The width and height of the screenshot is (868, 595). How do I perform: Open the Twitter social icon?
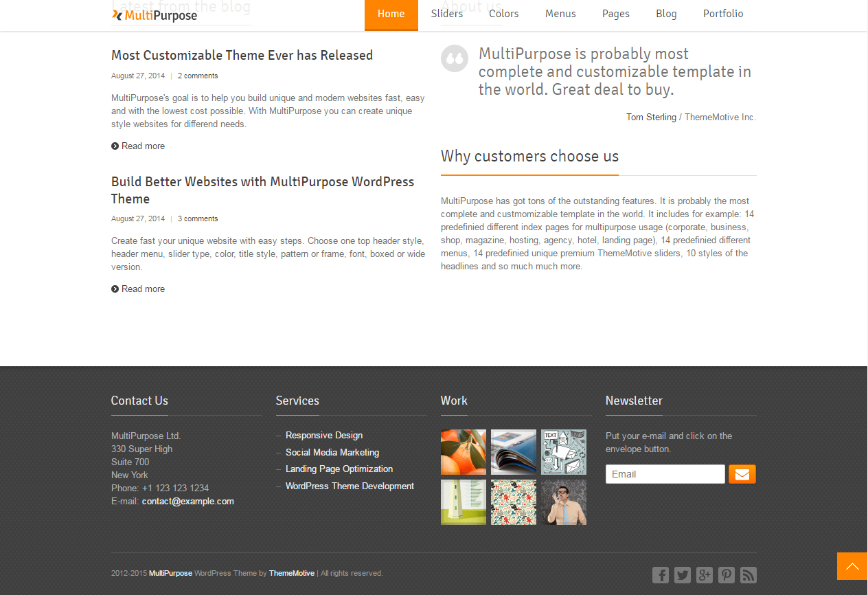click(683, 575)
